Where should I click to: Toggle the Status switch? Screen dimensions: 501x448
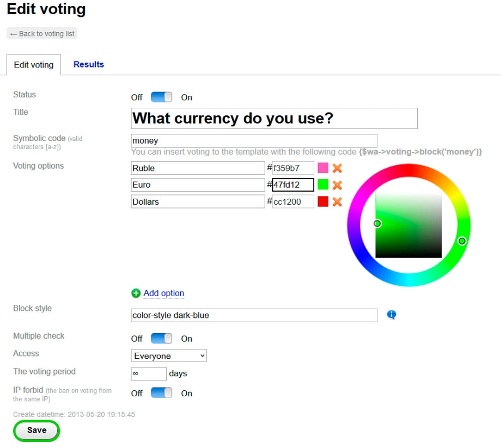[161, 97]
